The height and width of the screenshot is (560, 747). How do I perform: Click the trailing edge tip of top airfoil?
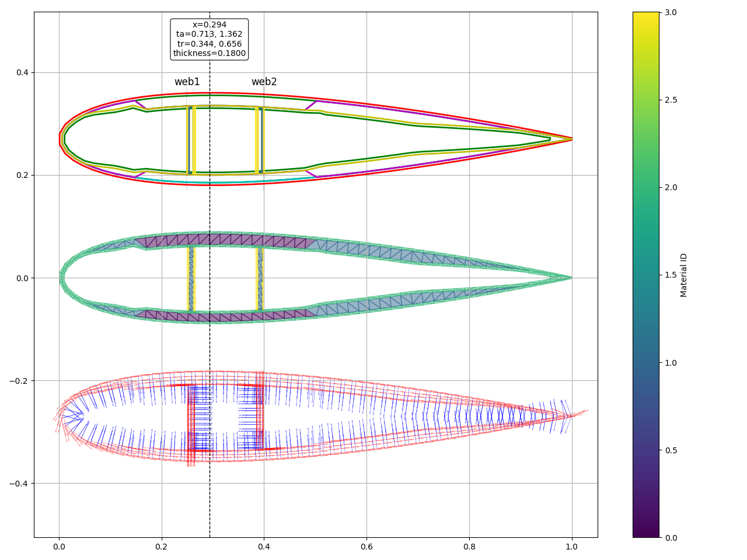(571, 139)
